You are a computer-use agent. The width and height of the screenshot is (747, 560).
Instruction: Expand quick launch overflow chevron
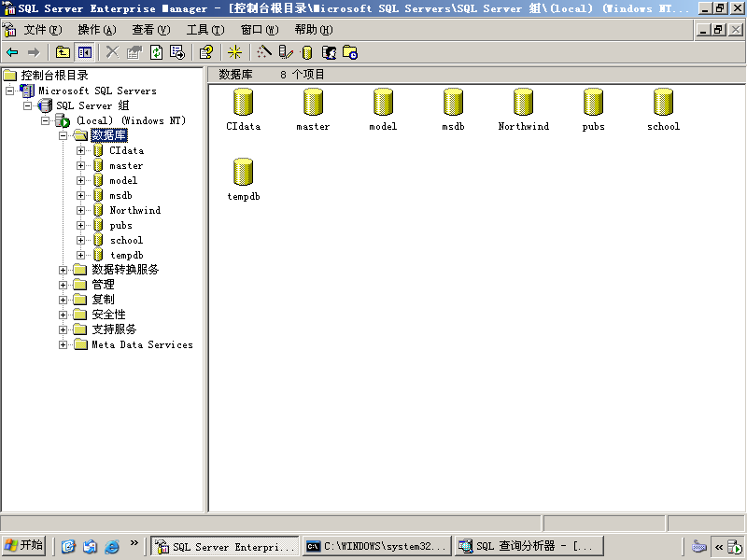click(134, 543)
